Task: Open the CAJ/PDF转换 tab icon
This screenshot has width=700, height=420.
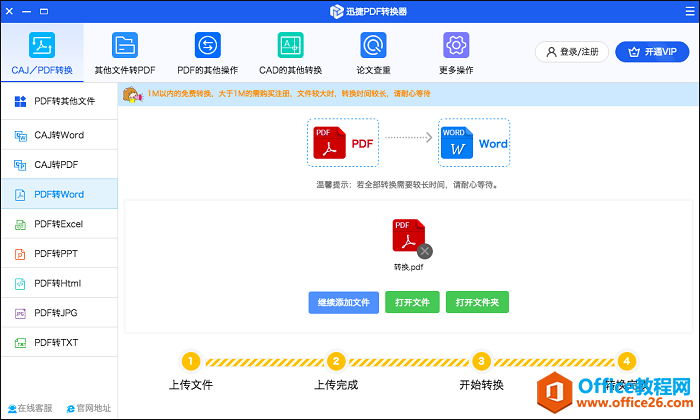Action: pos(41,45)
